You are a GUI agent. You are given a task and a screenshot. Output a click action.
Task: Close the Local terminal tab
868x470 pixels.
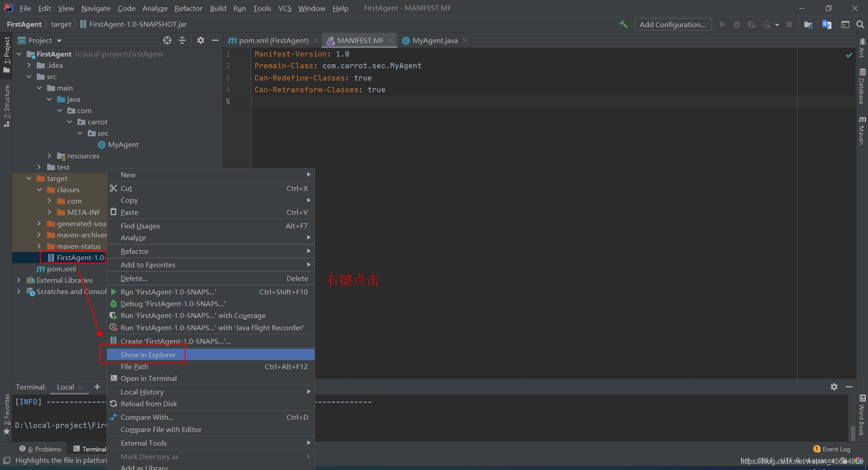click(80, 387)
